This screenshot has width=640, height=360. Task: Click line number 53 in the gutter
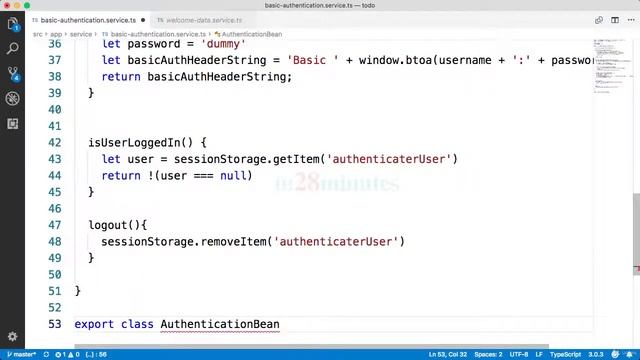[x=55, y=324]
